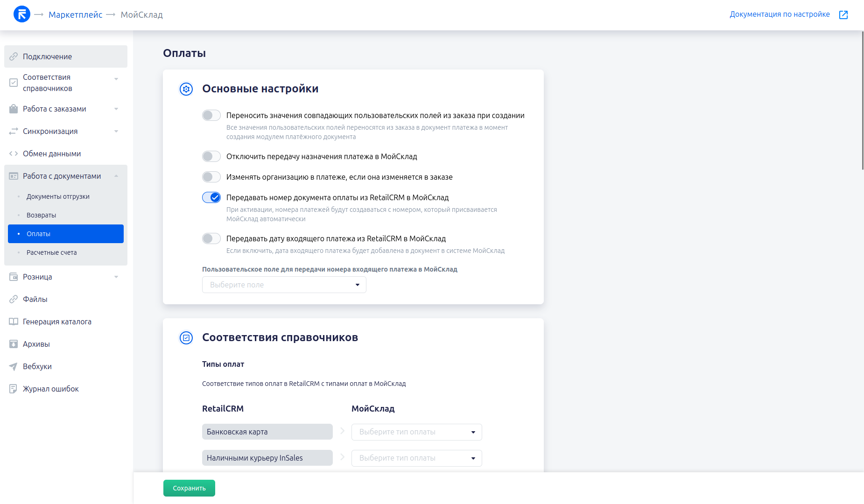Click the Сохранить button

pos(189,488)
